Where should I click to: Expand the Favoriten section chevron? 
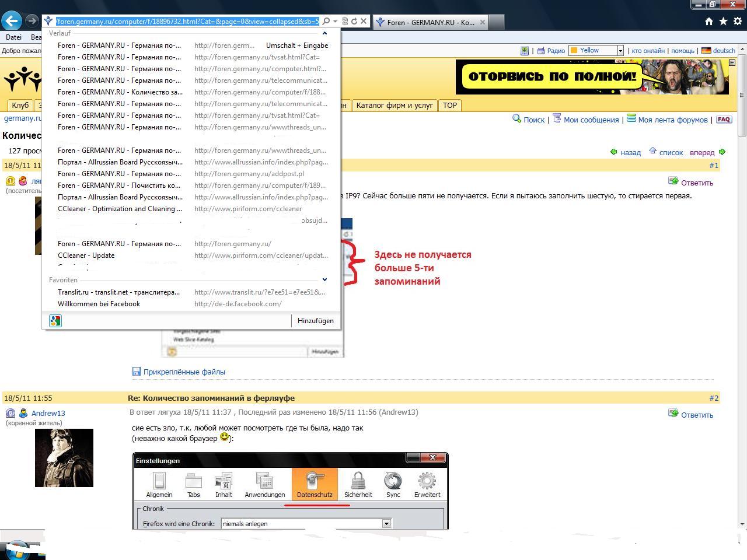point(324,280)
